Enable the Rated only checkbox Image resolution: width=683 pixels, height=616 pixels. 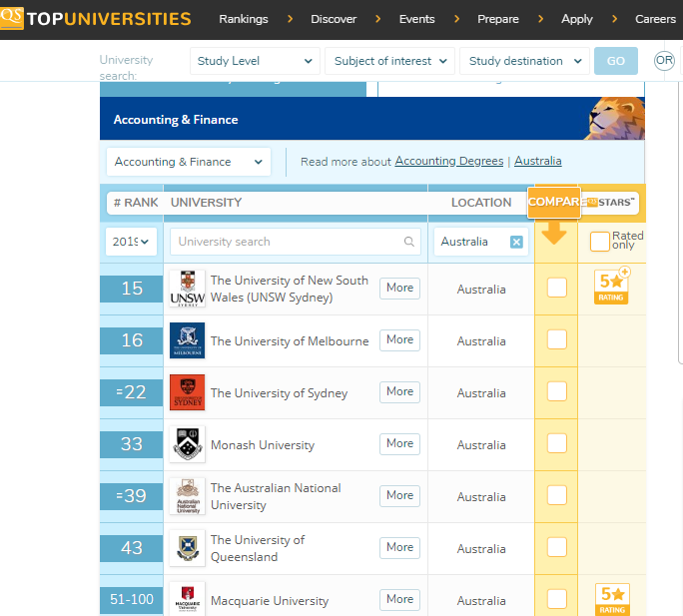pos(599,242)
